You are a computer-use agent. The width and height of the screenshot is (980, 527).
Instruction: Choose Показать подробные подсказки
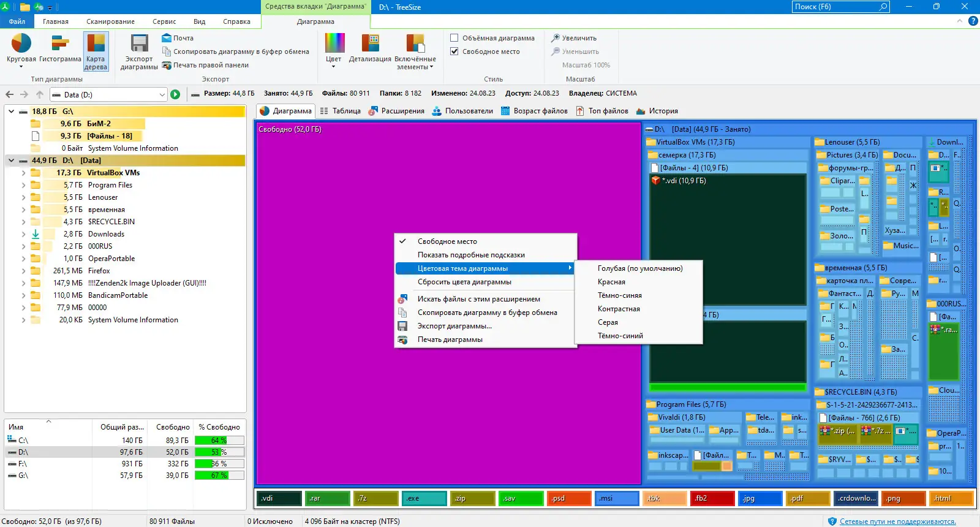pyautogui.click(x=485, y=255)
